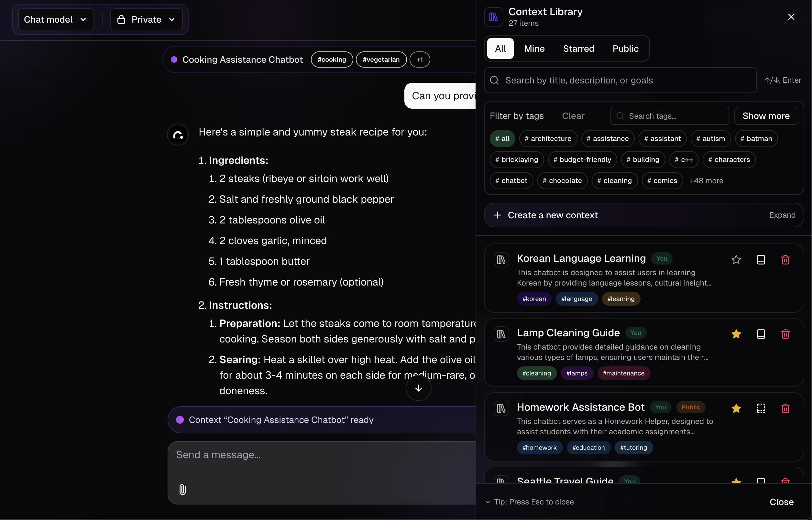The image size is (812, 520).
Task: Delete the Homework Assistance Bot context
Action: coord(785,408)
